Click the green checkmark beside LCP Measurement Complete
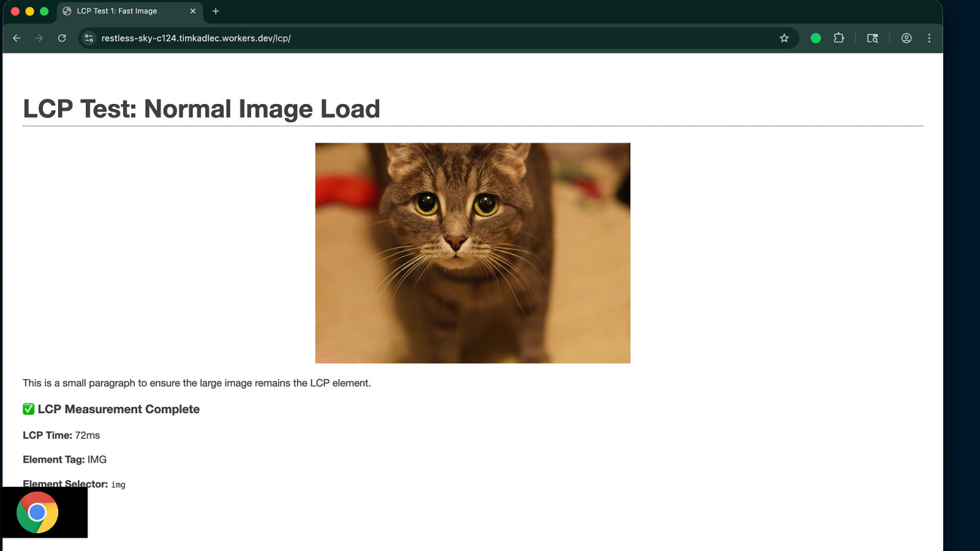The image size is (980, 551). click(x=29, y=409)
